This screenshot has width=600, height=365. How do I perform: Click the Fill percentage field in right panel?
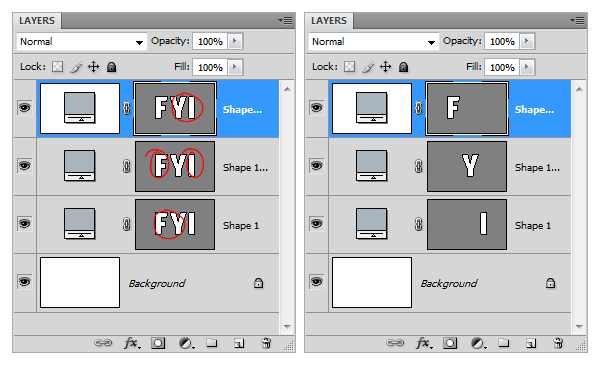point(502,67)
